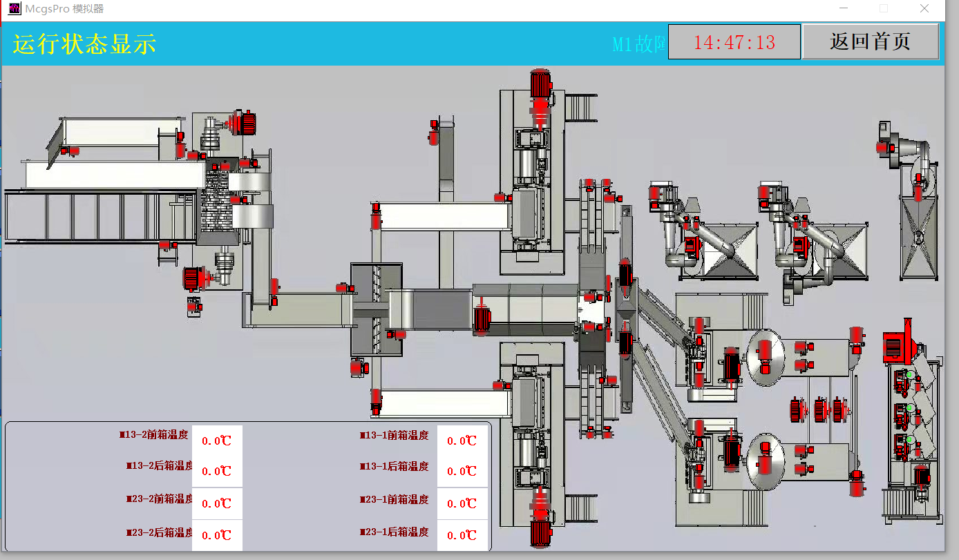This screenshot has height=560, width=959.
Task: Click the McgsPro app icon in title bar
Action: point(14,9)
